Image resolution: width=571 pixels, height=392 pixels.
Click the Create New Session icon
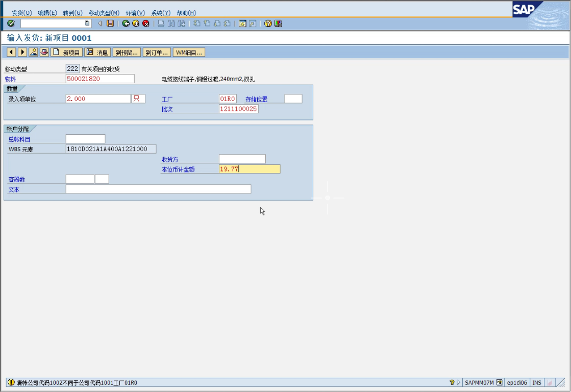point(242,23)
